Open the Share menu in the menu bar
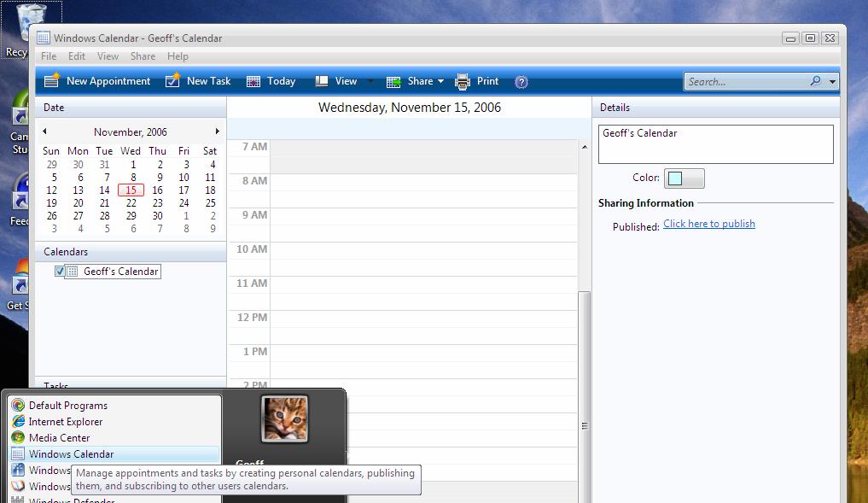Screen dimensions: 868x503 143,56
